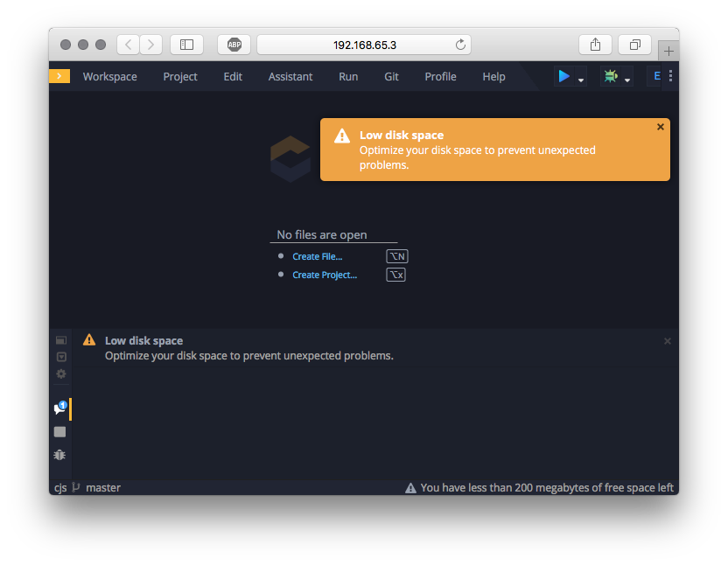Click the ABP Adblock Plus extension icon
This screenshot has height=565, width=728.
pos(234,45)
